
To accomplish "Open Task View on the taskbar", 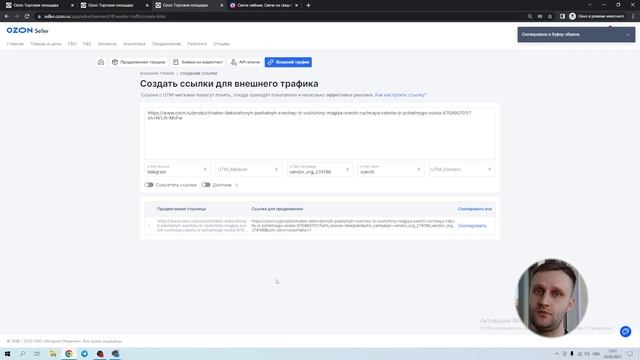I will pos(37,354).
